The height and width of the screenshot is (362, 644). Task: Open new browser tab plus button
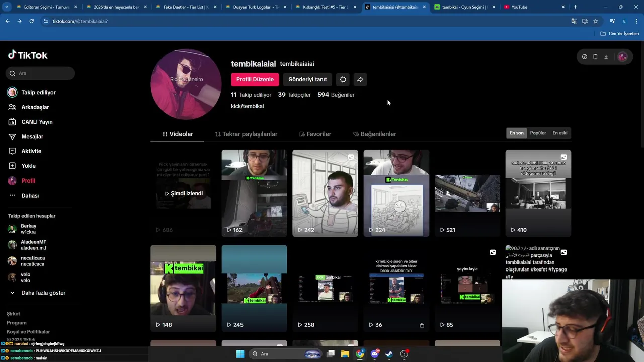(575, 7)
